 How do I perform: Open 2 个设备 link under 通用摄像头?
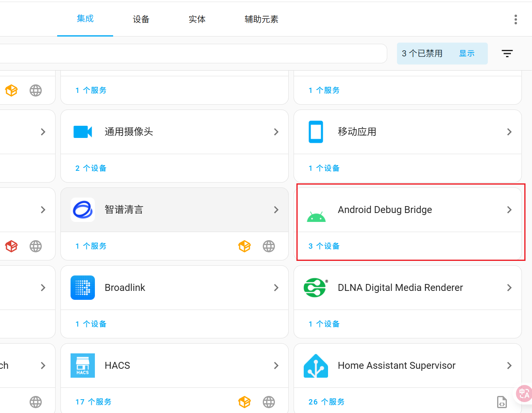pyautogui.click(x=91, y=168)
